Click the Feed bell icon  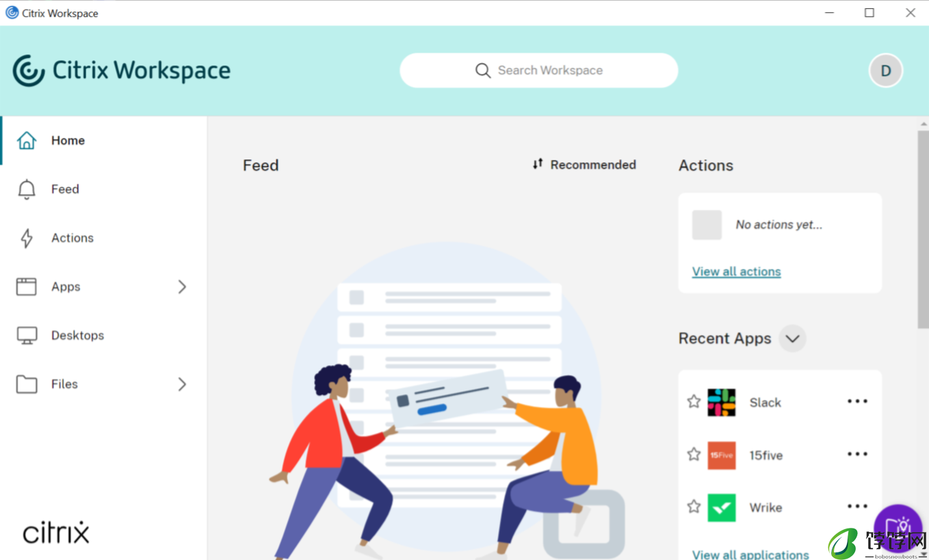point(27,189)
